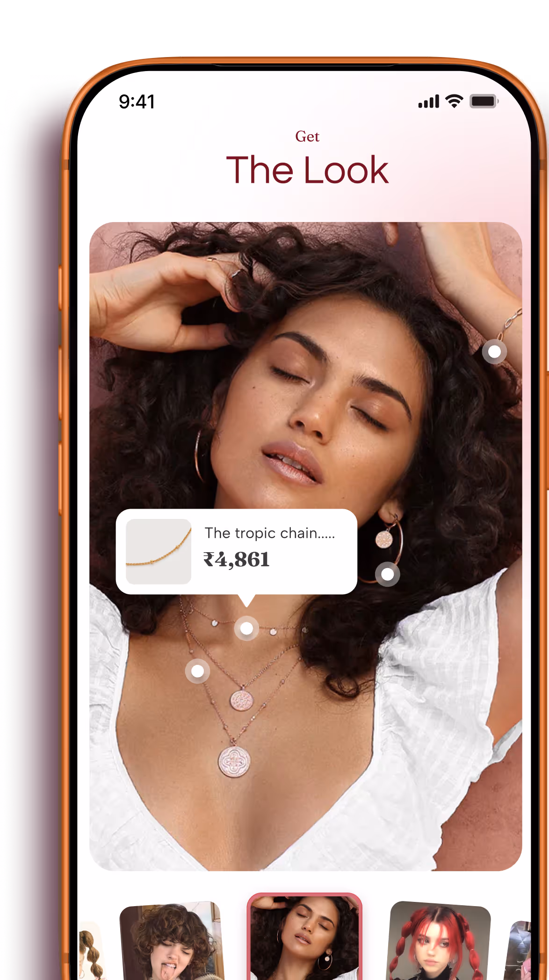Screen dimensions: 549x980
Task: Tap the cellular signal bars icon
Action: (x=429, y=101)
